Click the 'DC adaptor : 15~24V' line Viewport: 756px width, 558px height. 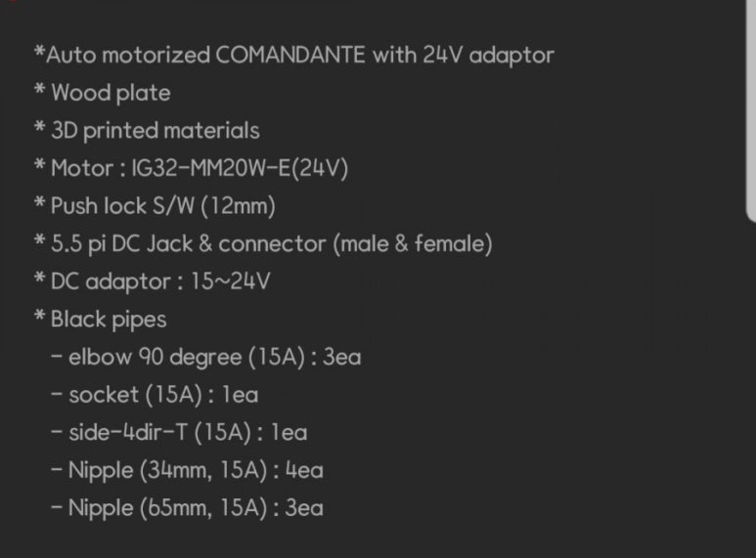153,280
